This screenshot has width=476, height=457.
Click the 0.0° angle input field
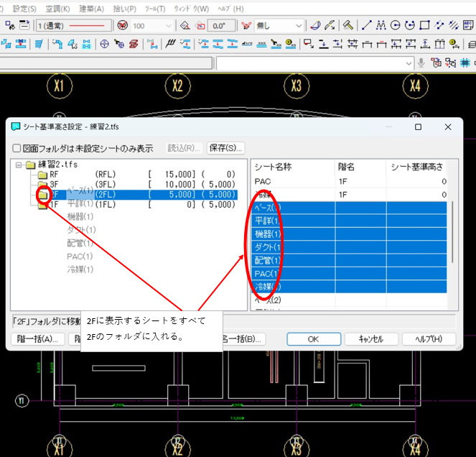[221, 26]
